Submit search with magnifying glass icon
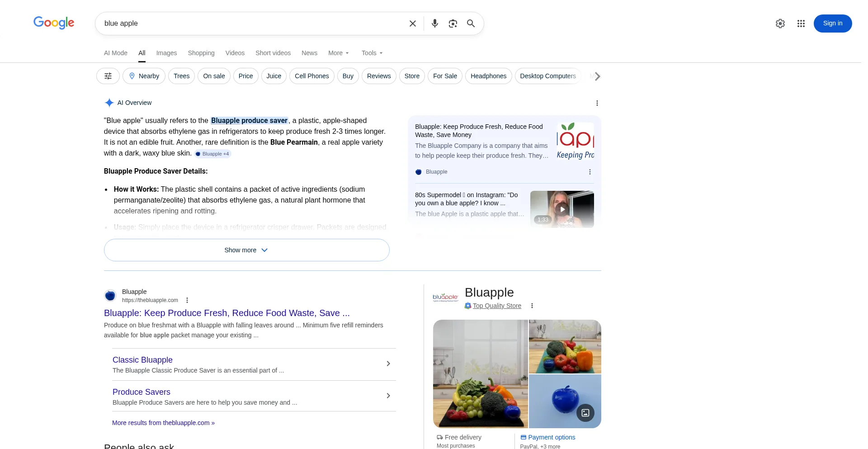 [x=471, y=24]
